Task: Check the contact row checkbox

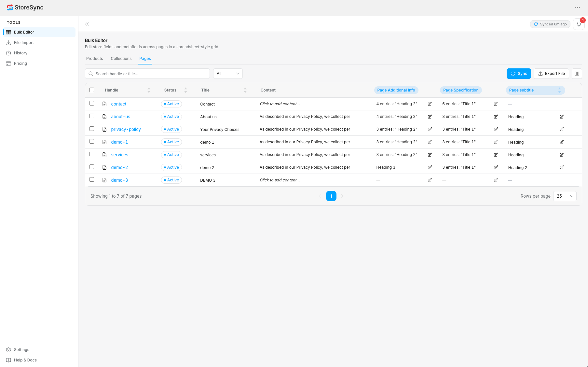Action: tap(92, 103)
